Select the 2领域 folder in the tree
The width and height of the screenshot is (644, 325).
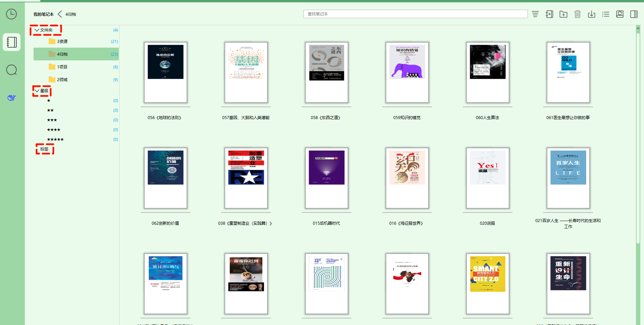(76, 79)
